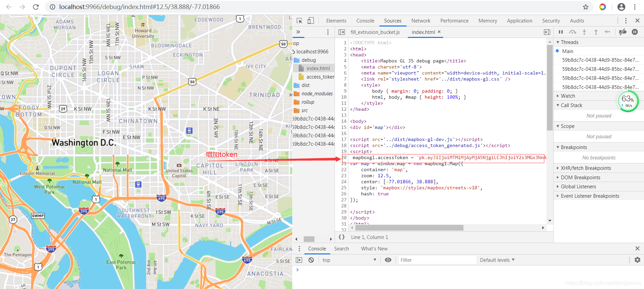Image resolution: width=644 pixels, height=289 pixels.
Task: Step into next function call
Action: (x=584, y=32)
